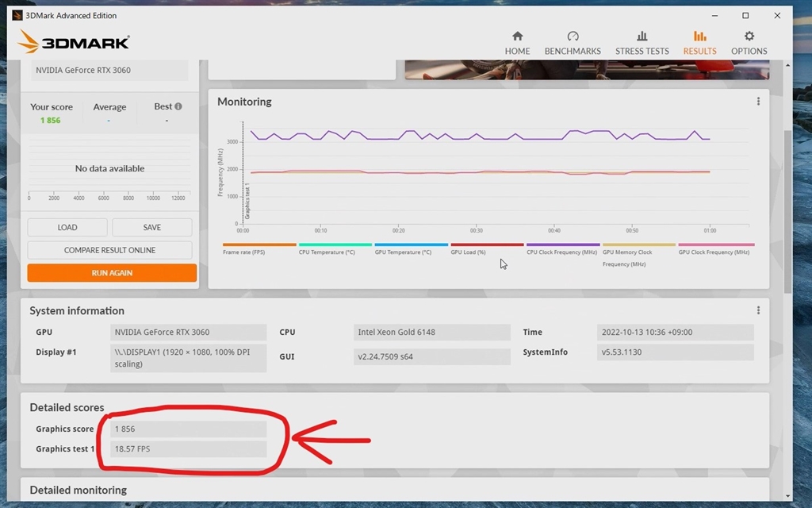812x508 pixels.
Task: Click the Graphics score value 1 856
Action: pyautogui.click(x=188, y=429)
